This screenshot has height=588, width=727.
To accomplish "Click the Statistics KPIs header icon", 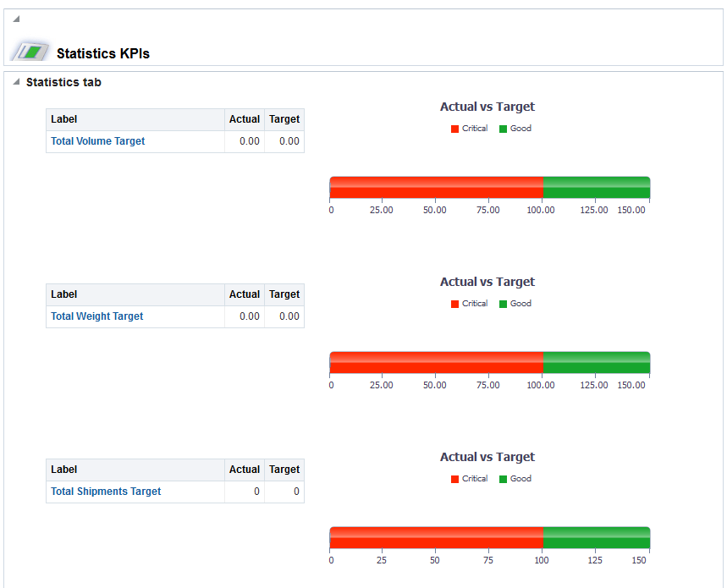I will pyautogui.click(x=30, y=51).
